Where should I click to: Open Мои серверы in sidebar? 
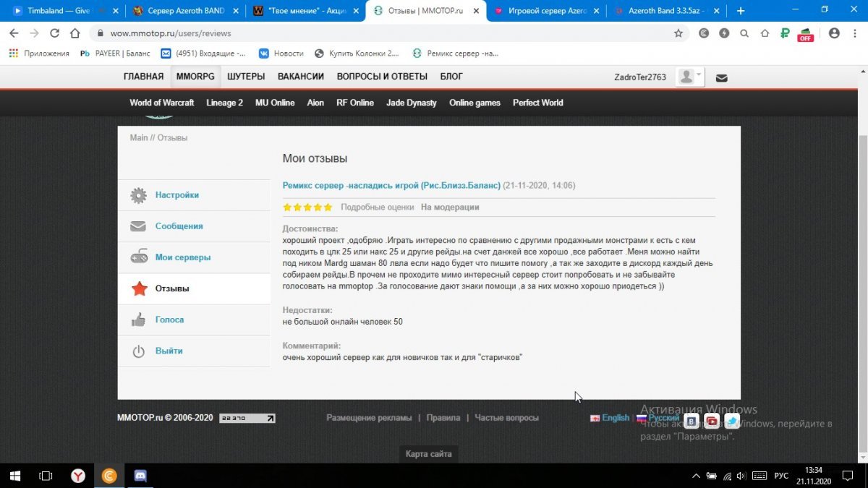[x=182, y=257]
